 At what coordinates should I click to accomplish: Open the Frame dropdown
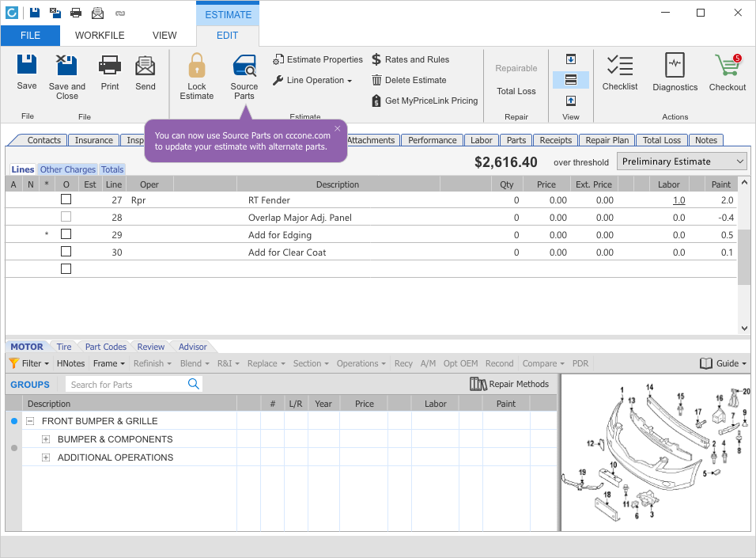click(109, 363)
